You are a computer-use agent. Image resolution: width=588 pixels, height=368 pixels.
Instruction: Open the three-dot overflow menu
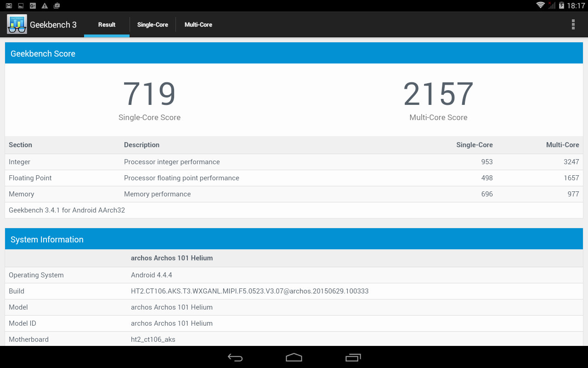click(573, 24)
